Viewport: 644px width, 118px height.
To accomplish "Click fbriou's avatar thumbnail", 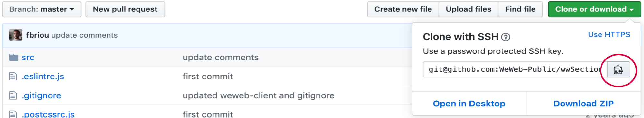I will (15, 35).
